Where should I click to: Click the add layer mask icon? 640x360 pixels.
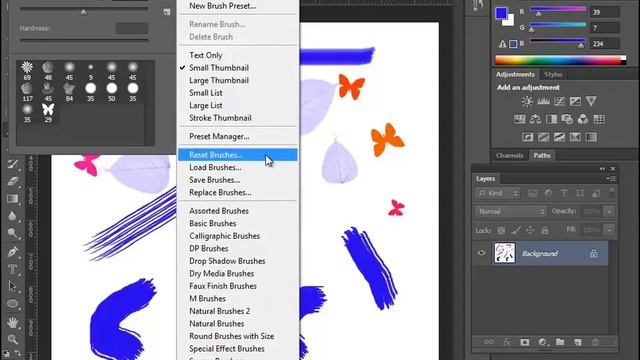524,342
